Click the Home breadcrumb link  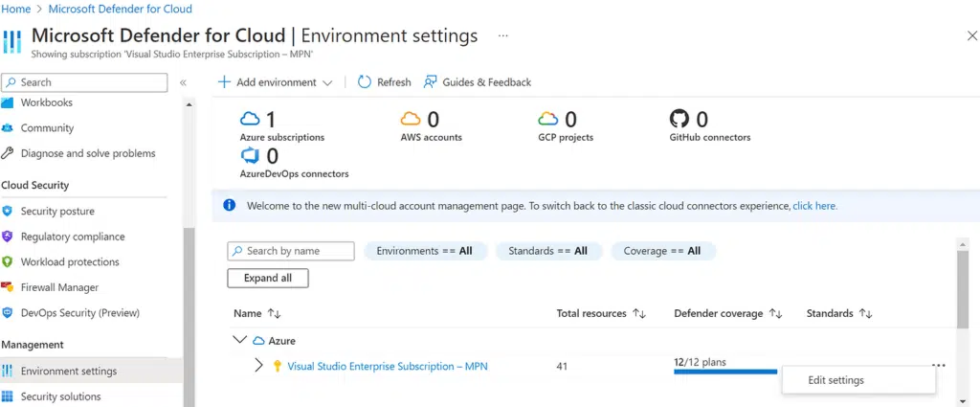(16, 9)
